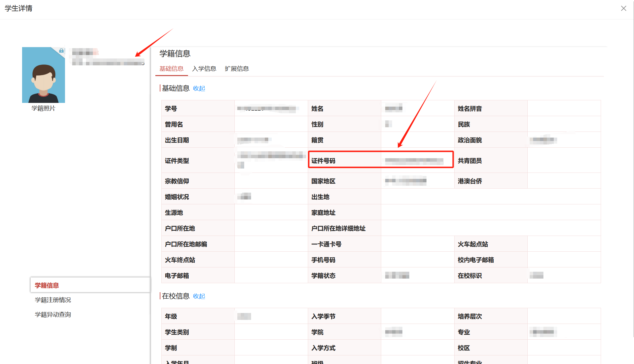Select 学籍信息 in the left menu

coord(47,285)
